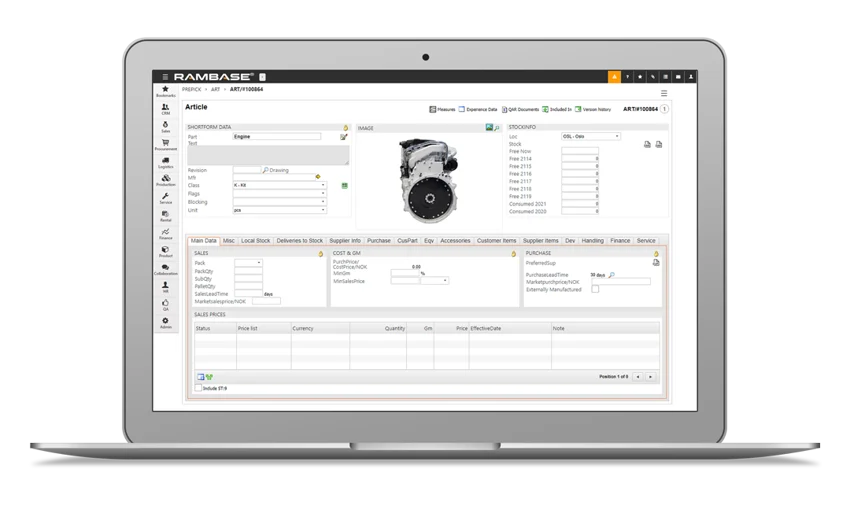This screenshot has width=850, height=513.
Task: Open the Procurement cart icon
Action: point(165,145)
